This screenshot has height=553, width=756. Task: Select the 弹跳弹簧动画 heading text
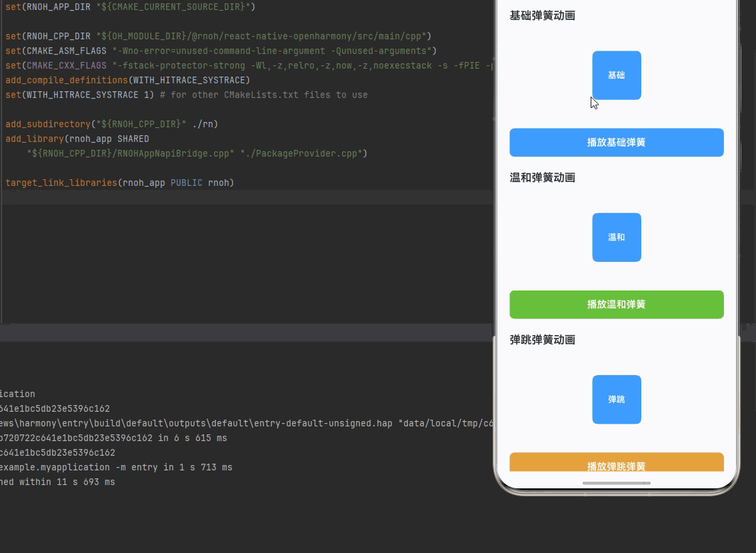coord(543,340)
